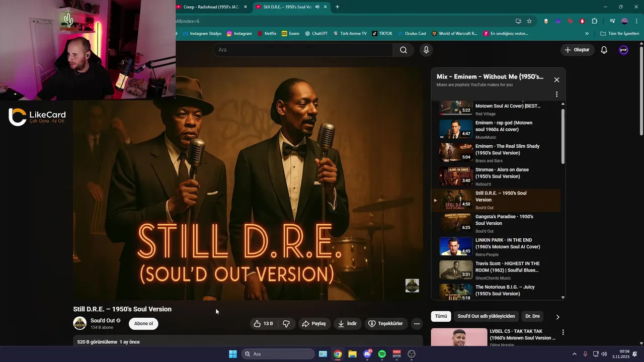This screenshot has width=644, height=362.
Task: Open the Tüm Yer İşaretleri folder
Action: 620,33
